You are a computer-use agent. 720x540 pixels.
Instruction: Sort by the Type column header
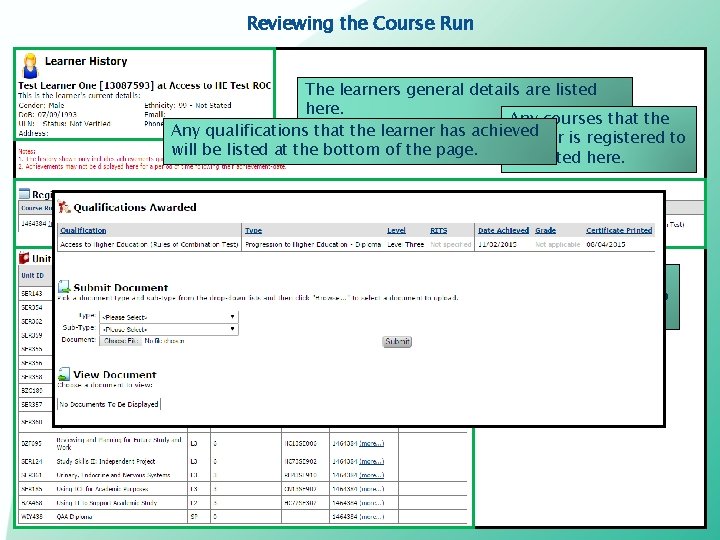(x=253, y=230)
